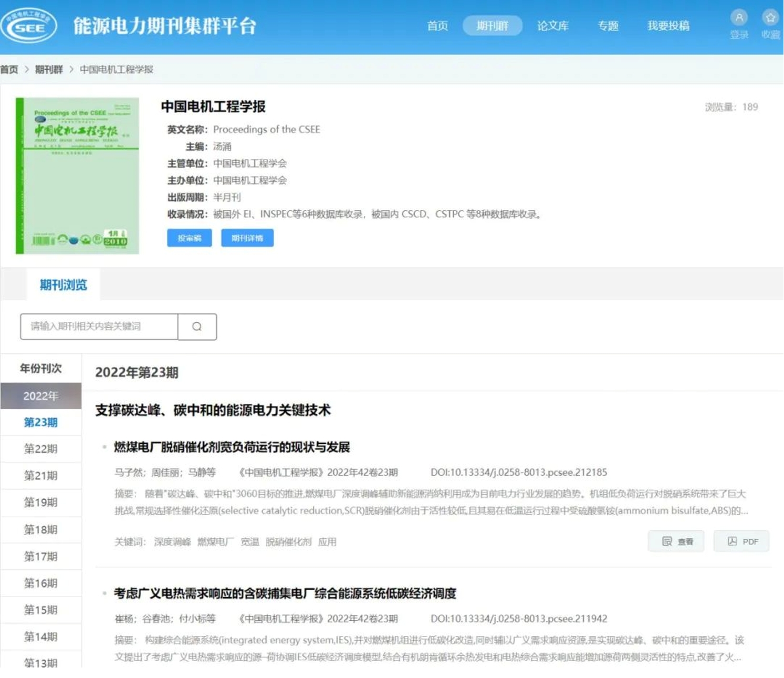The image size is (784, 678).
Task: Open the 首页 navigation menu item
Action: [x=437, y=26]
